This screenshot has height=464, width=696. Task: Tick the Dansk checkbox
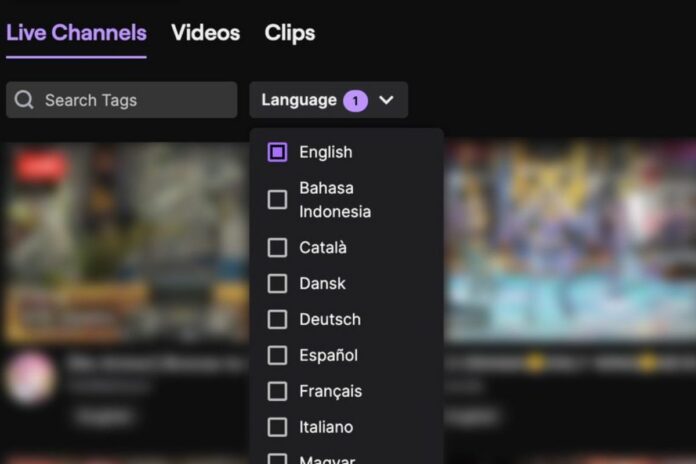(278, 283)
